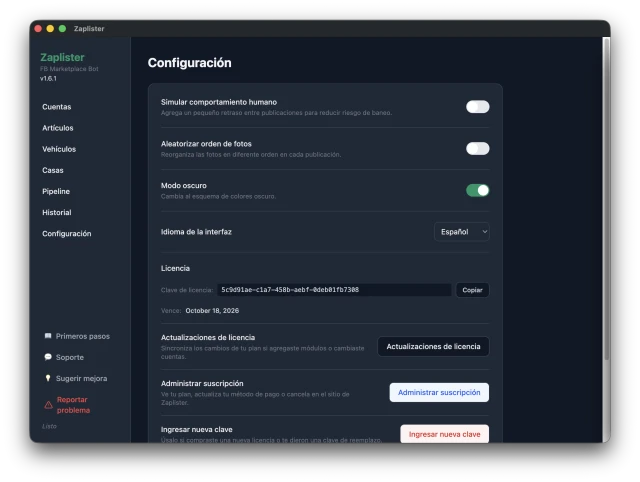Click the Actualizaciones de licencia button
The image size is (640, 482).
coord(433,347)
